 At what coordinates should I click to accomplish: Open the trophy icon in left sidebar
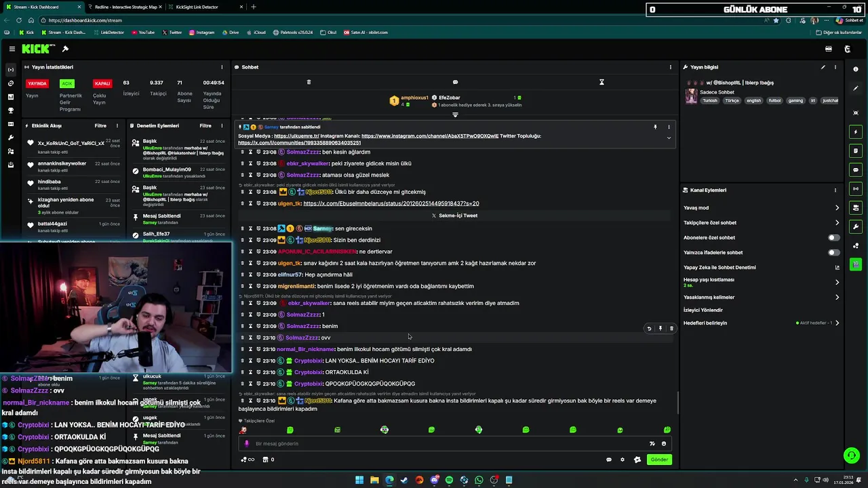point(11,110)
